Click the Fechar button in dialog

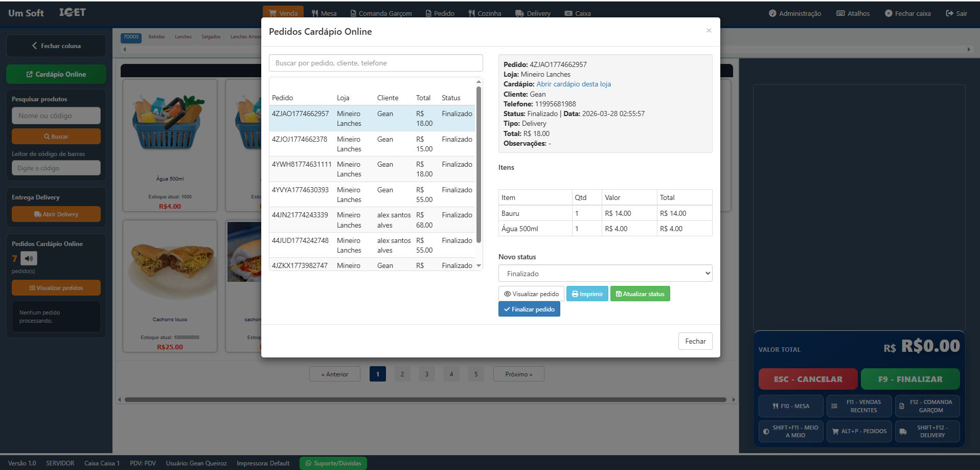[695, 341]
